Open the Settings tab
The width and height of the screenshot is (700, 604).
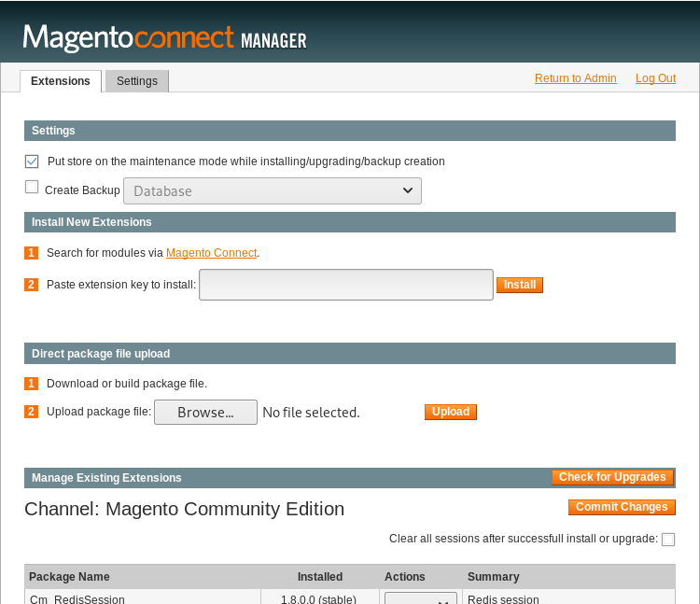137,81
